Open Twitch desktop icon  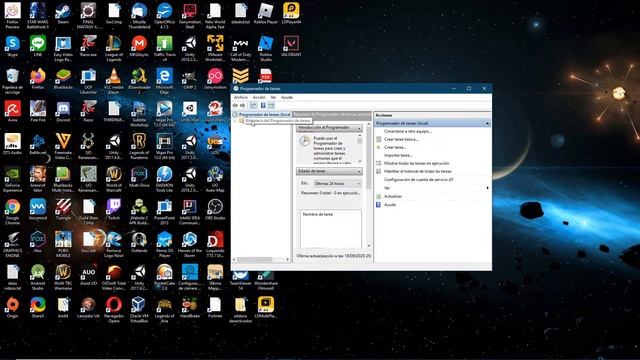click(x=113, y=209)
